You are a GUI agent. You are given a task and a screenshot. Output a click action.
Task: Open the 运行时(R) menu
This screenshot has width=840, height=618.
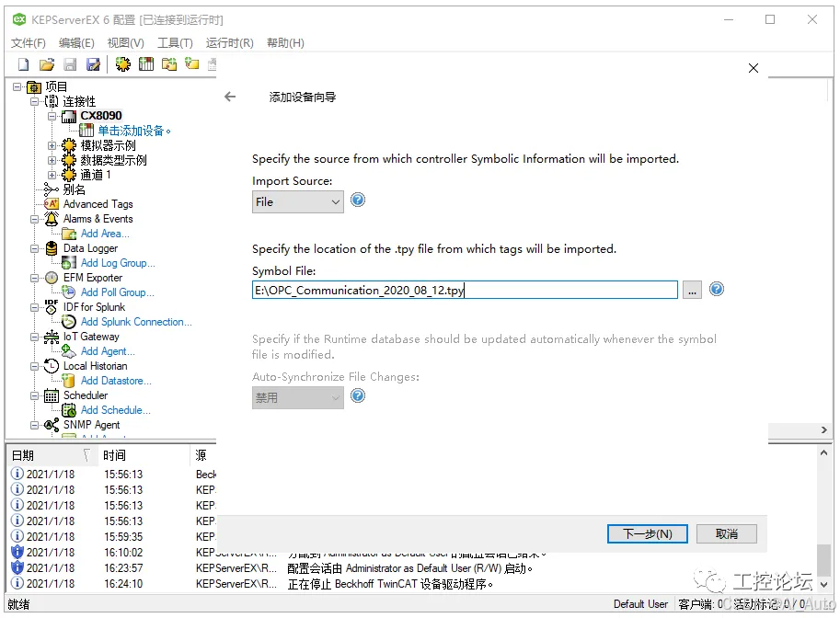click(230, 43)
